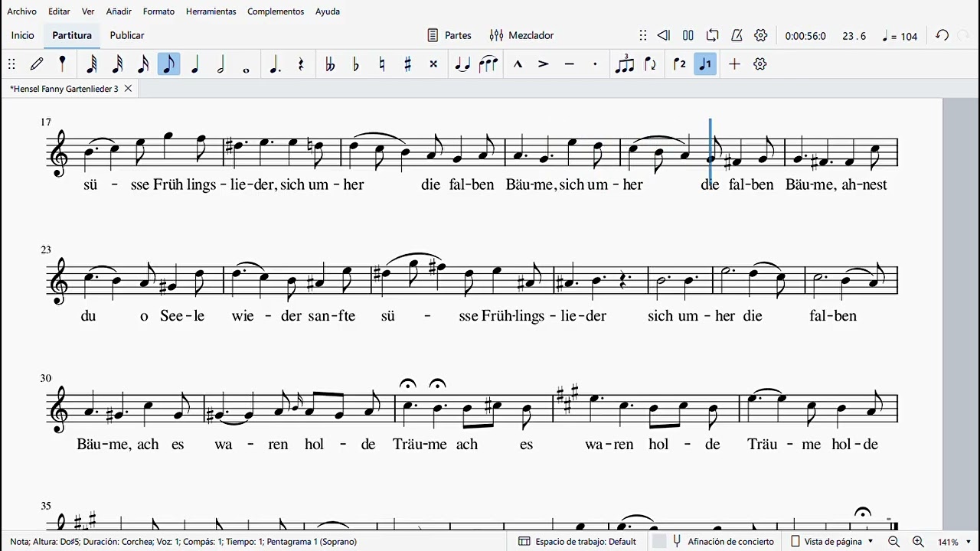The height and width of the screenshot is (551, 980).
Task: Click Espacio de trabajo: Default
Action: 577,541
